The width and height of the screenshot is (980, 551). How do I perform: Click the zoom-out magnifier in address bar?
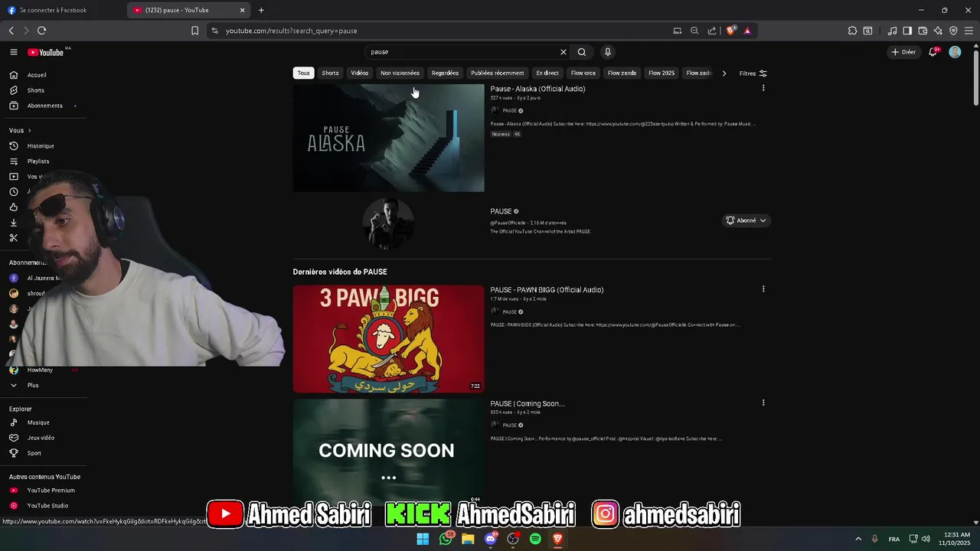click(694, 31)
